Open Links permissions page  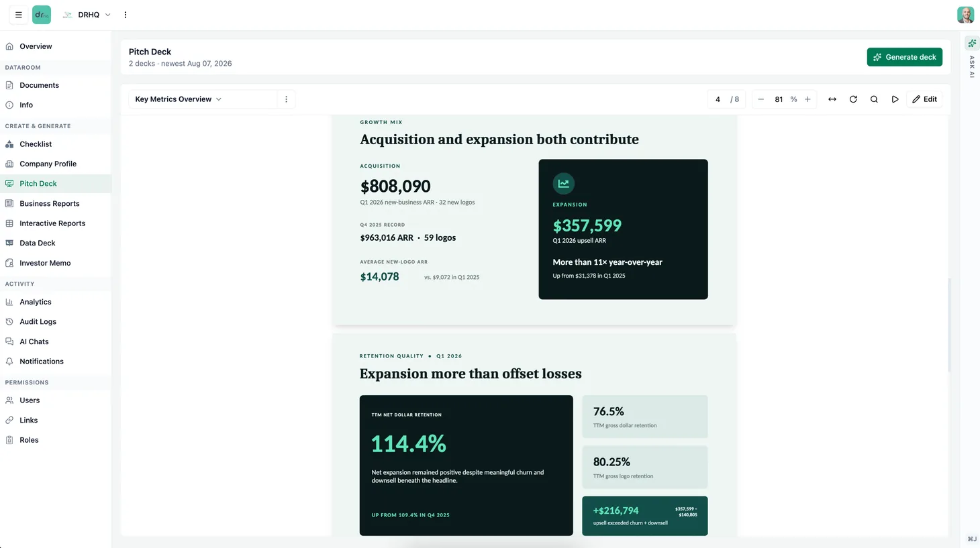28,420
